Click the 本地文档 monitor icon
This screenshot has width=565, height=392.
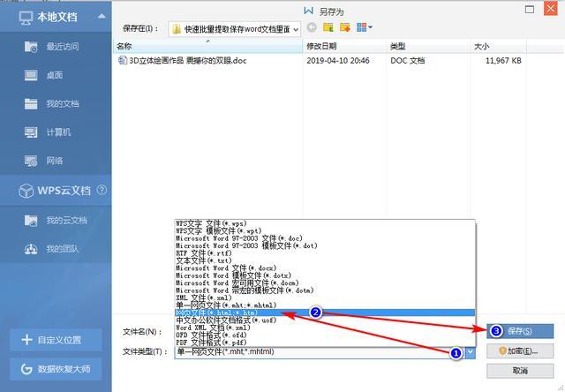[26, 17]
